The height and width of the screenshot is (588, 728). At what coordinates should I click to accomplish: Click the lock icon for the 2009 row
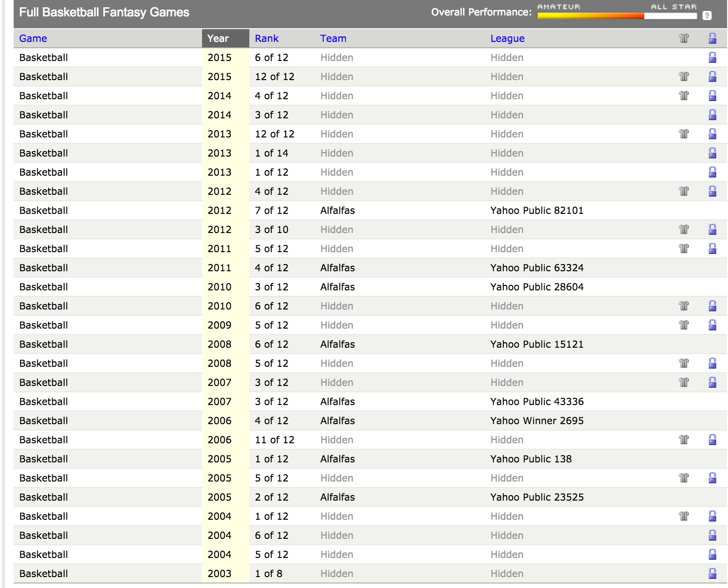713,325
